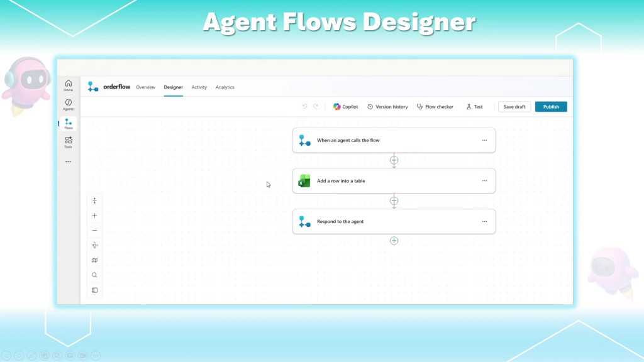Click the flow icon on the Respond card
644x362 pixels.
coord(304,222)
